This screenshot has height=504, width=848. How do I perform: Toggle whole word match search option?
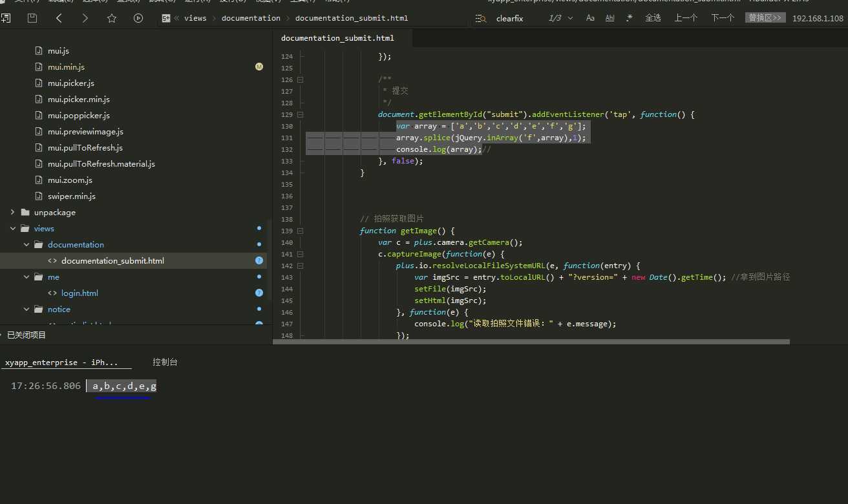pos(609,18)
